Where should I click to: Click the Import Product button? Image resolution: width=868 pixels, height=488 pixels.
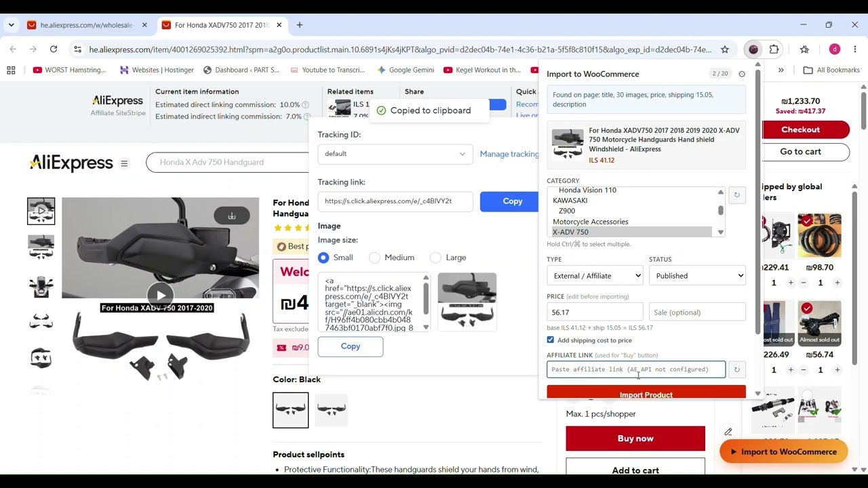pyautogui.click(x=646, y=393)
